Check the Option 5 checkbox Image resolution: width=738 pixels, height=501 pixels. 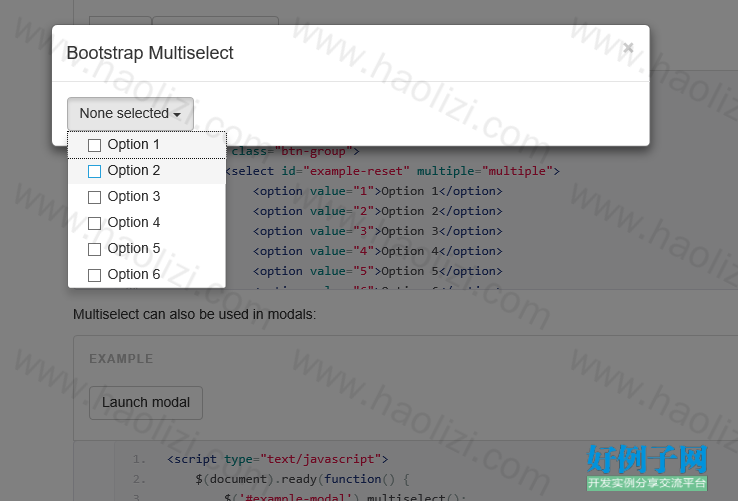point(95,249)
